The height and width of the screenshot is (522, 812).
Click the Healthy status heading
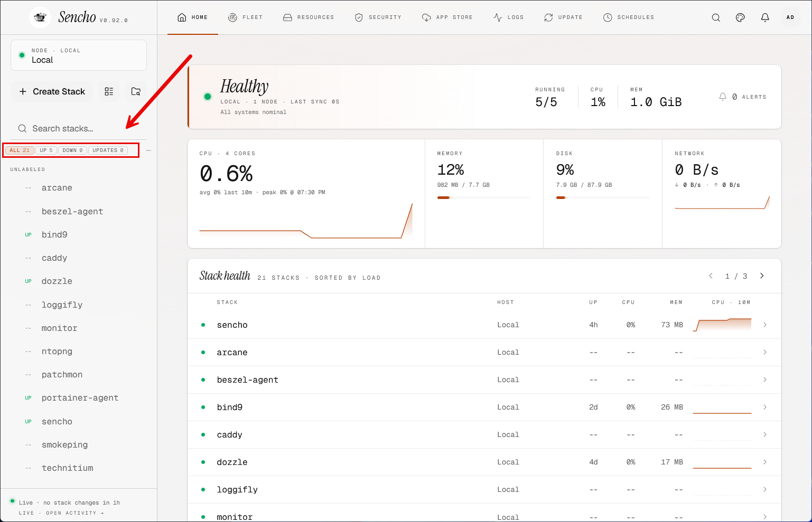coord(245,86)
